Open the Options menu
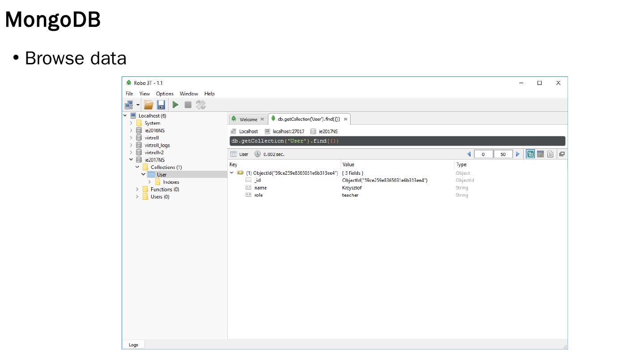644x362 pixels. 165,94
